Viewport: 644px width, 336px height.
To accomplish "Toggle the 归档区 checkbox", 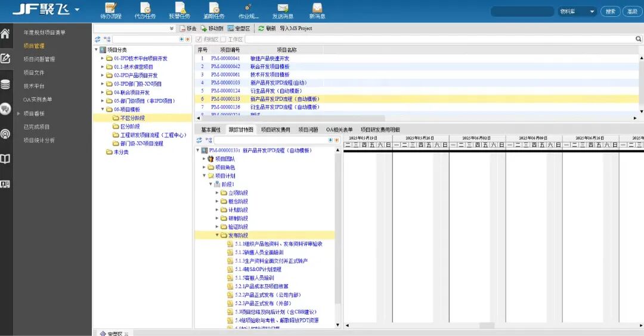I will tap(199, 39).
